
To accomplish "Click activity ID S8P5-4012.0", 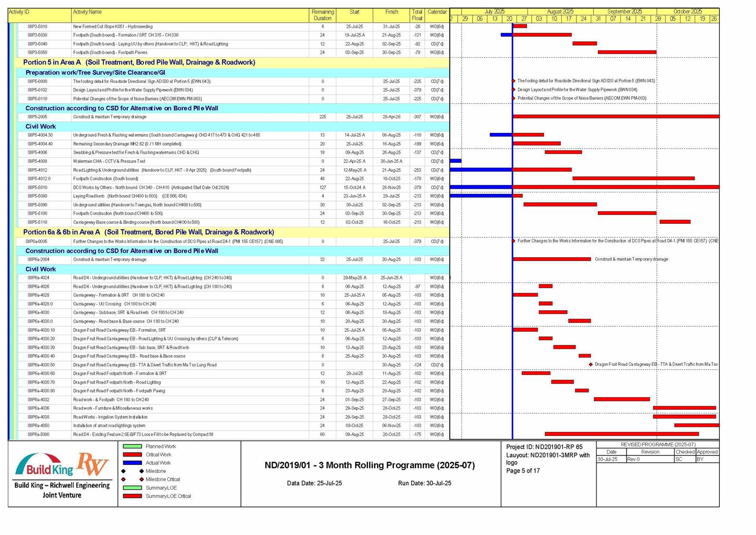I will [x=39, y=179].
